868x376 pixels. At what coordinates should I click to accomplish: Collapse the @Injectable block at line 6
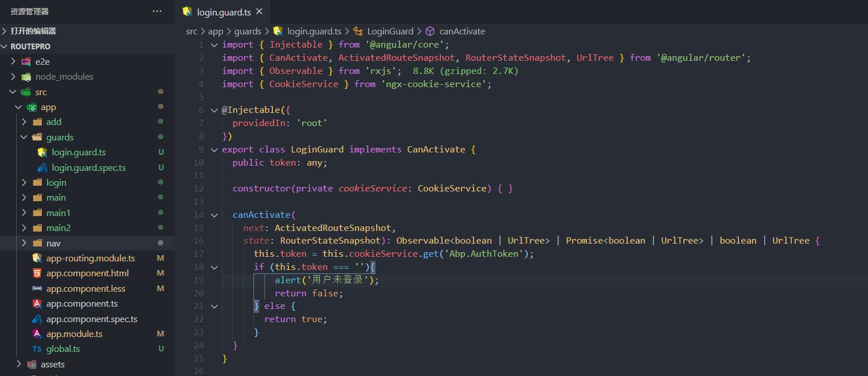(x=214, y=109)
